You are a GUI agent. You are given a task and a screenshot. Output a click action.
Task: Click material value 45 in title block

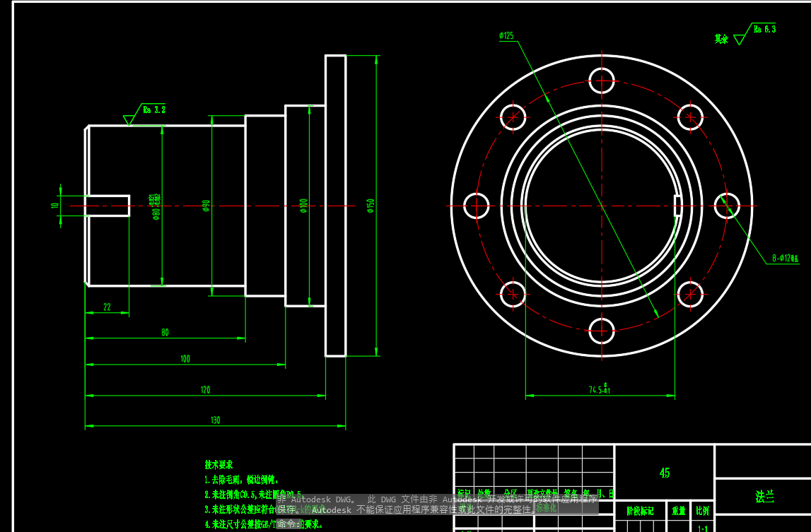[x=665, y=473]
